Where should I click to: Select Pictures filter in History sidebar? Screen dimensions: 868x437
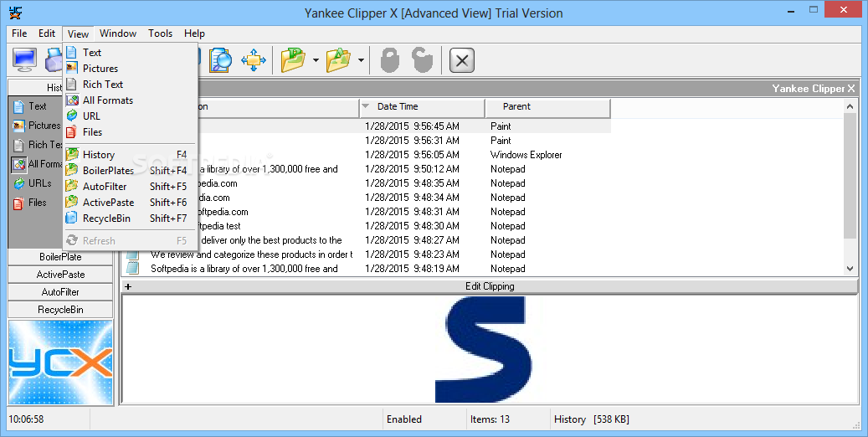point(37,126)
